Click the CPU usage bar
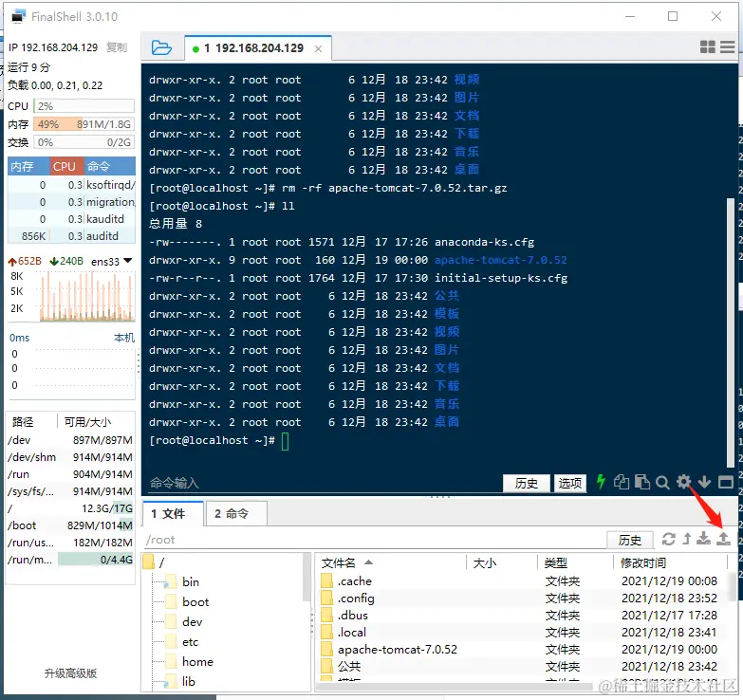Viewport: 743px width, 700px height. [x=84, y=106]
